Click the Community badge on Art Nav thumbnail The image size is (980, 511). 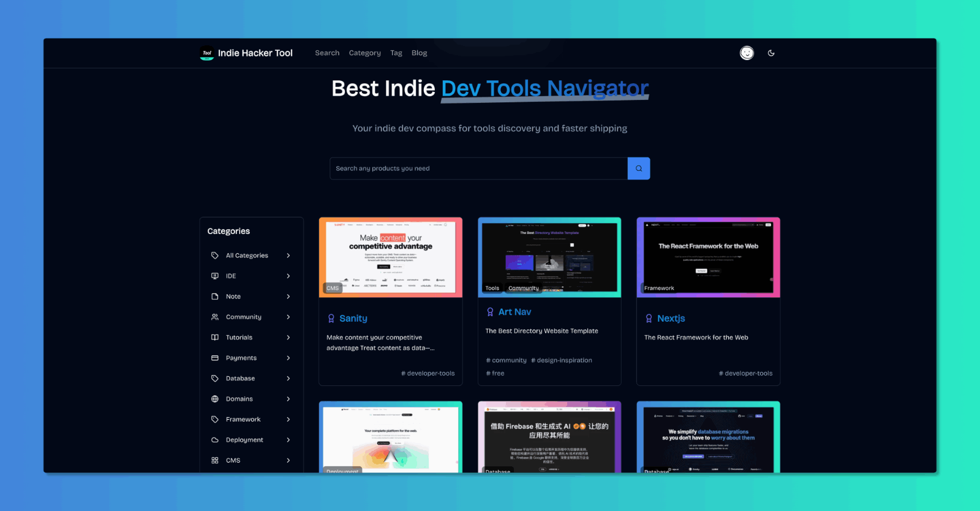coord(524,288)
